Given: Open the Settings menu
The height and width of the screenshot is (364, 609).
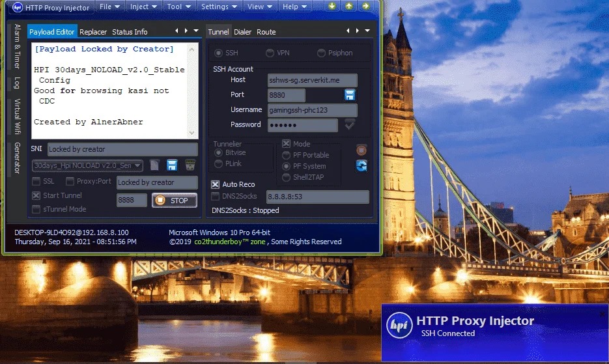Looking at the screenshot, I should (x=219, y=7).
